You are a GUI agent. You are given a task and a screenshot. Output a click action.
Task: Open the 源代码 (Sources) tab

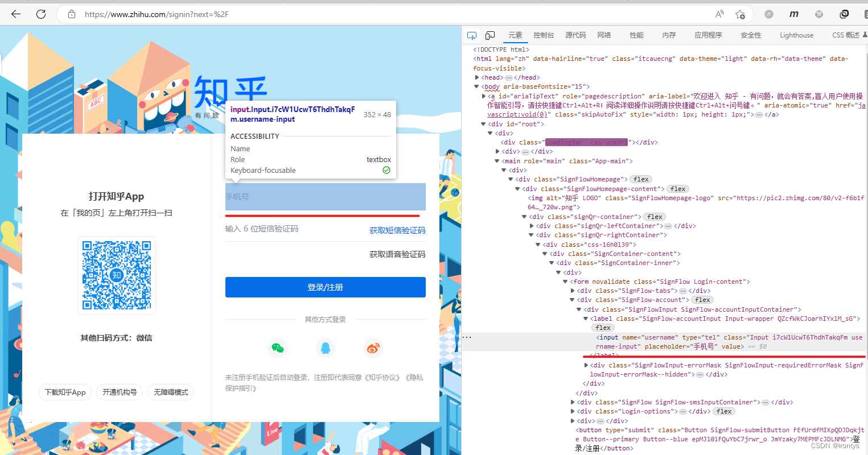575,35
